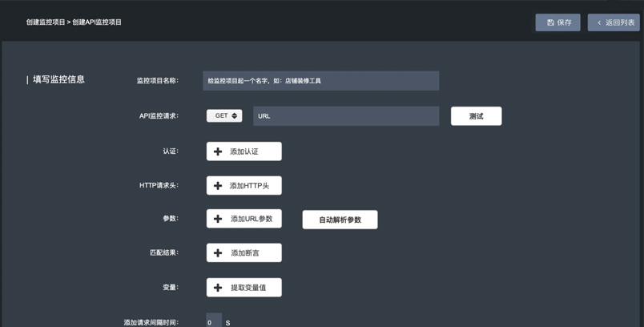Focus the URL input field
This screenshot has width=644, height=327.
pos(346,116)
